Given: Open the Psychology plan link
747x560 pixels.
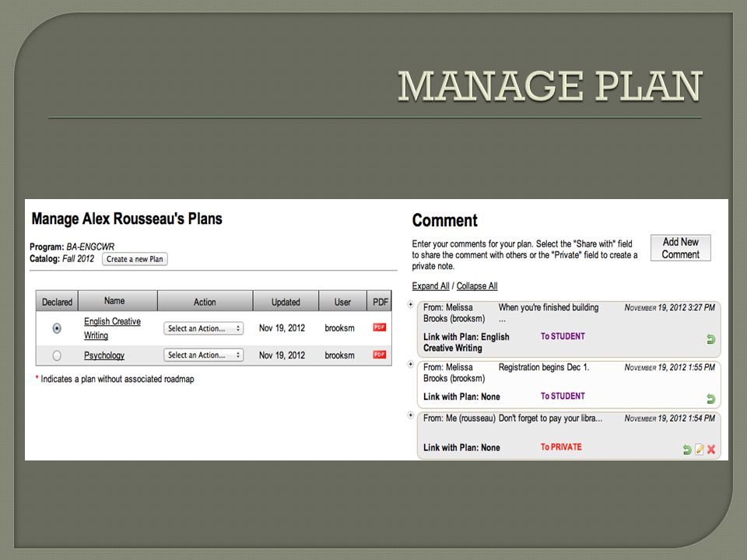Looking at the screenshot, I should (x=103, y=355).
